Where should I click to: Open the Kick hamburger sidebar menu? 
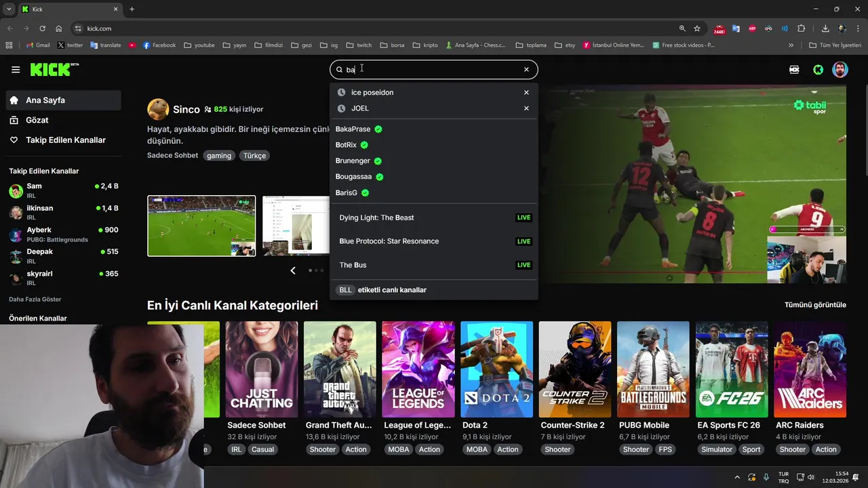[x=16, y=69]
